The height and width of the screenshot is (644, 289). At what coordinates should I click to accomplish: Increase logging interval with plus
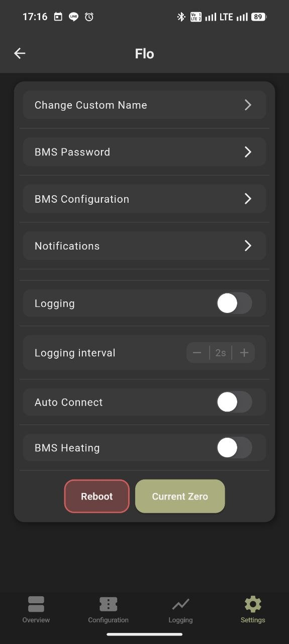[x=244, y=353]
